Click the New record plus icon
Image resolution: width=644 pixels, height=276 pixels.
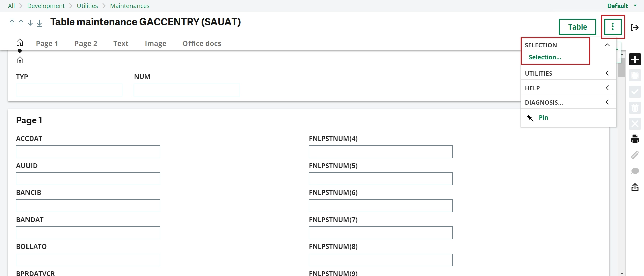click(635, 59)
